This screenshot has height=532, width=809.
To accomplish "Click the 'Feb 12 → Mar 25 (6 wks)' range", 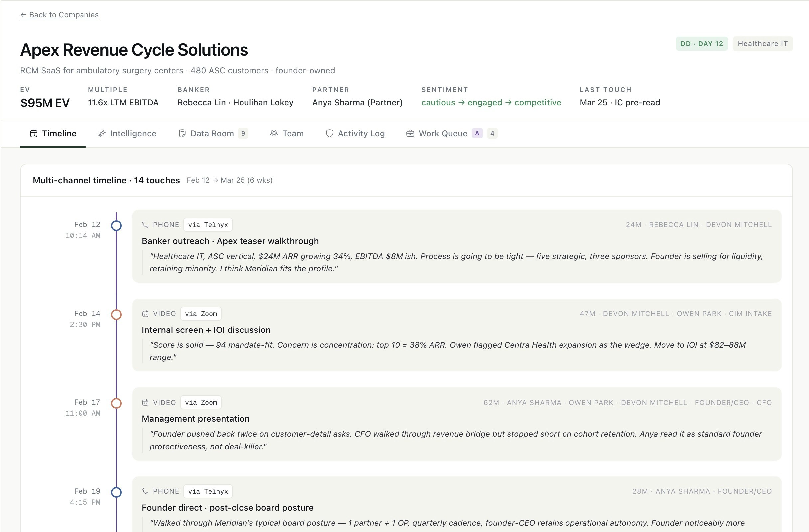I will click(x=230, y=181).
